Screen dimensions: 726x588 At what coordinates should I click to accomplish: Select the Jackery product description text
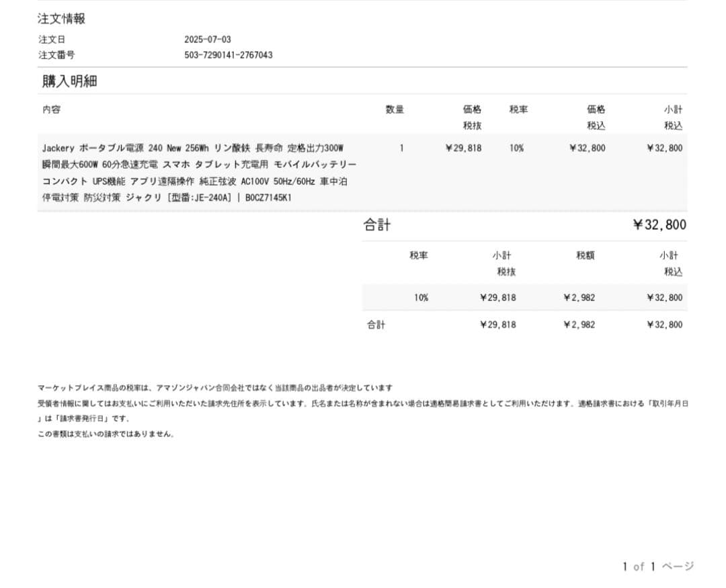[x=199, y=173]
